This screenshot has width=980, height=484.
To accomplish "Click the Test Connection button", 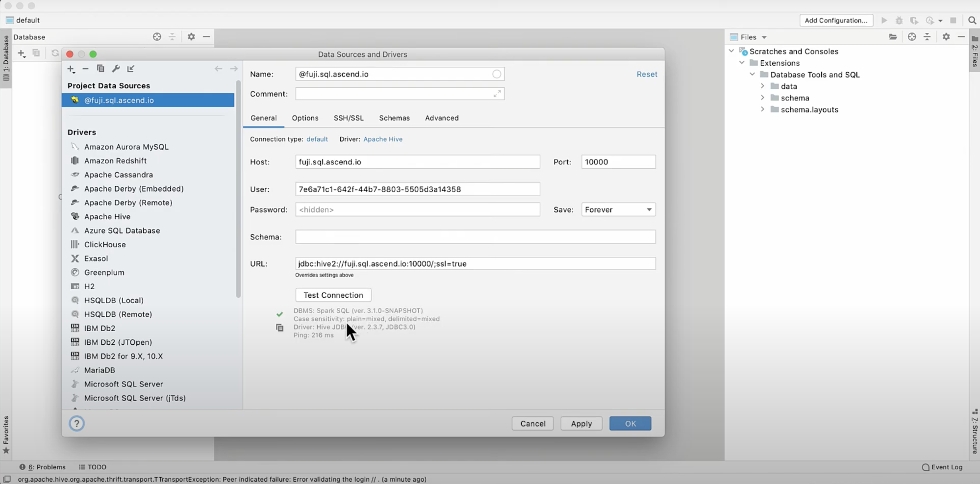I will click(333, 295).
